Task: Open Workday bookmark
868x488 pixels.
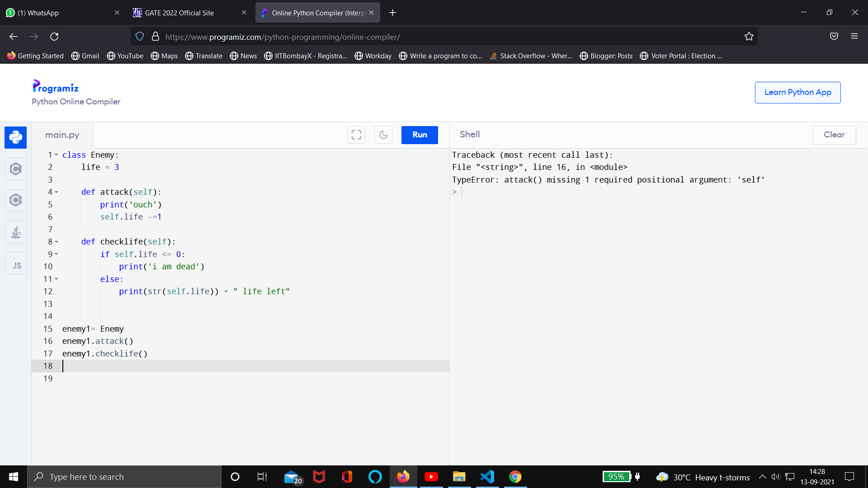Action: pyautogui.click(x=373, y=56)
